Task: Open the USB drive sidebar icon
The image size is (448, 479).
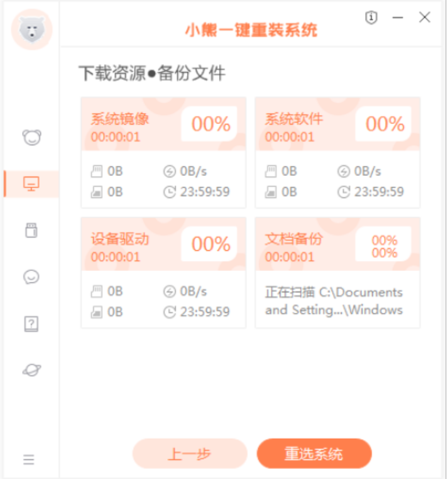Action: pyautogui.click(x=31, y=229)
